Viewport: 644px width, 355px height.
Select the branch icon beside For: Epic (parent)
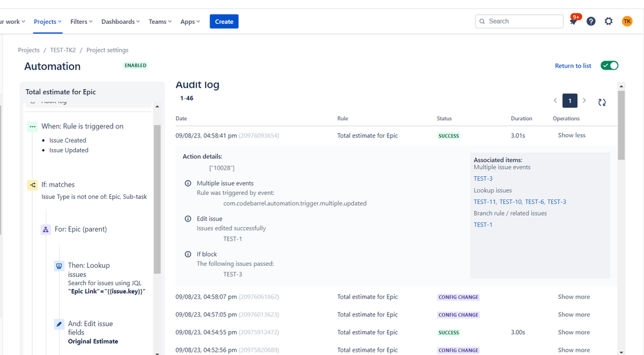click(46, 230)
